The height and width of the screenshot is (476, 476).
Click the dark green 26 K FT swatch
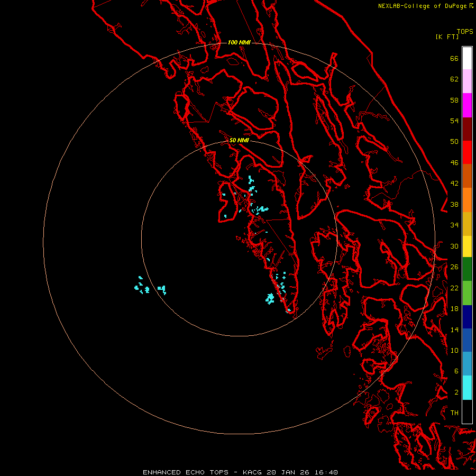click(467, 269)
